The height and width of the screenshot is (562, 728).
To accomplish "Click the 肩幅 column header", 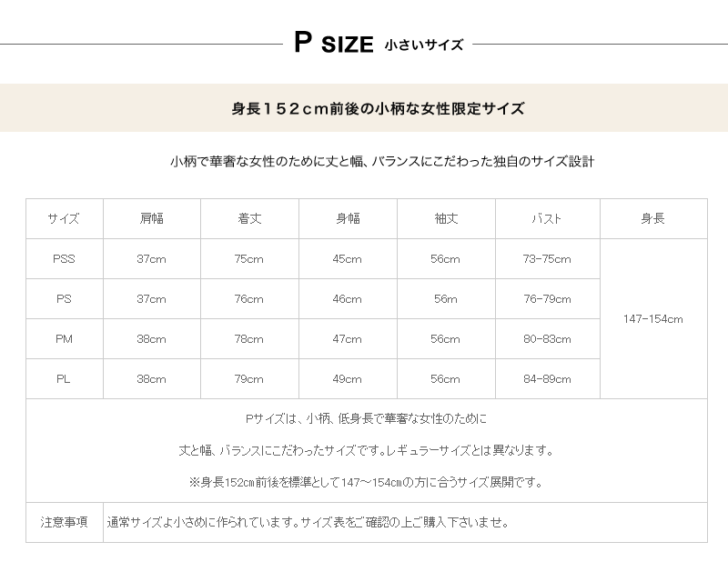I will pyautogui.click(x=152, y=219).
